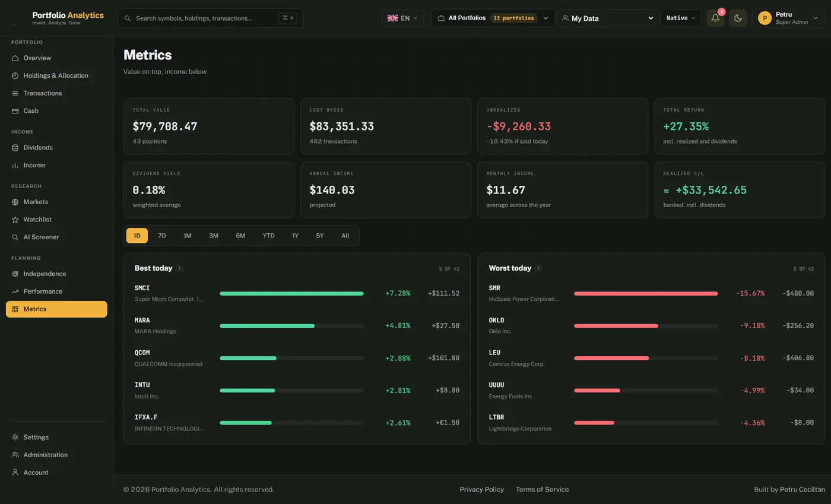
Task: Open the Terms of Service link
Action: (542, 490)
